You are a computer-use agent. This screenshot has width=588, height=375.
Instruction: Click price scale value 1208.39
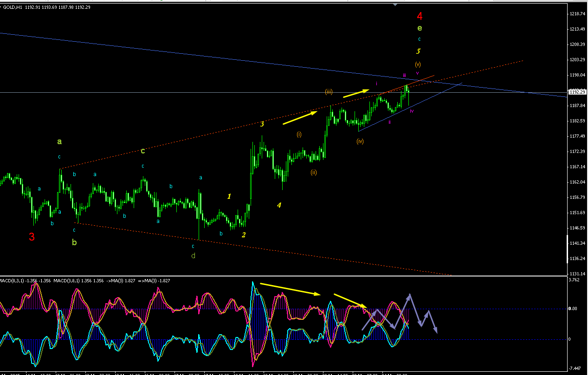pos(576,44)
